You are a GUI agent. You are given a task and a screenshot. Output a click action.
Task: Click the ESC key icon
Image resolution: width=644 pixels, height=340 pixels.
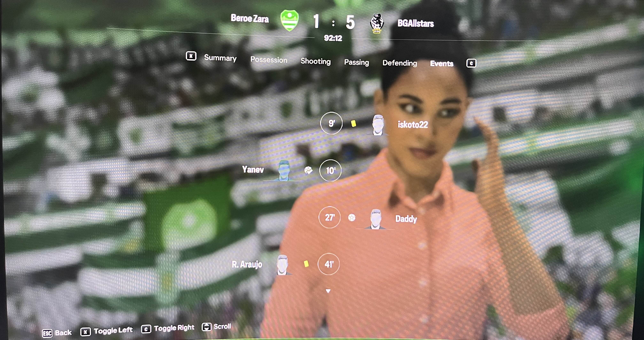[47, 333]
